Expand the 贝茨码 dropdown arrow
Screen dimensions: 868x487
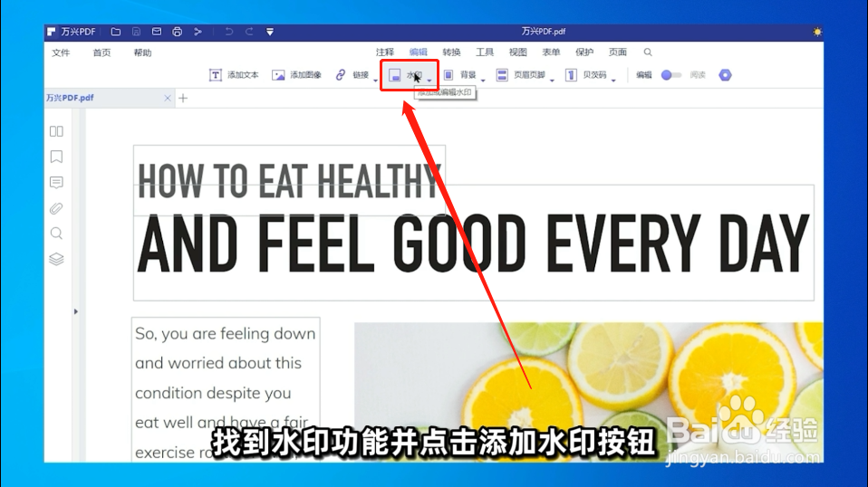614,81
